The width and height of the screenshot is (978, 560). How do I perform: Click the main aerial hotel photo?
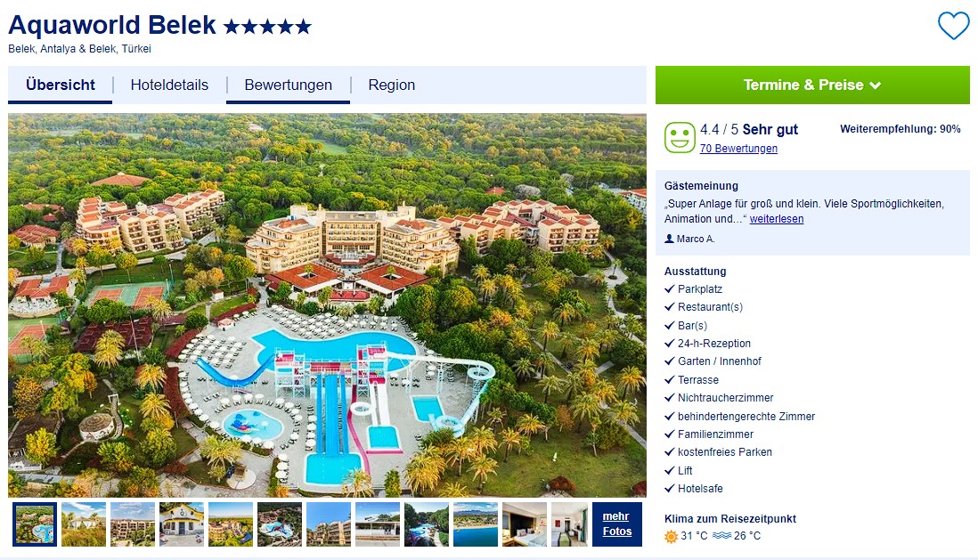[x=327, y=305]
